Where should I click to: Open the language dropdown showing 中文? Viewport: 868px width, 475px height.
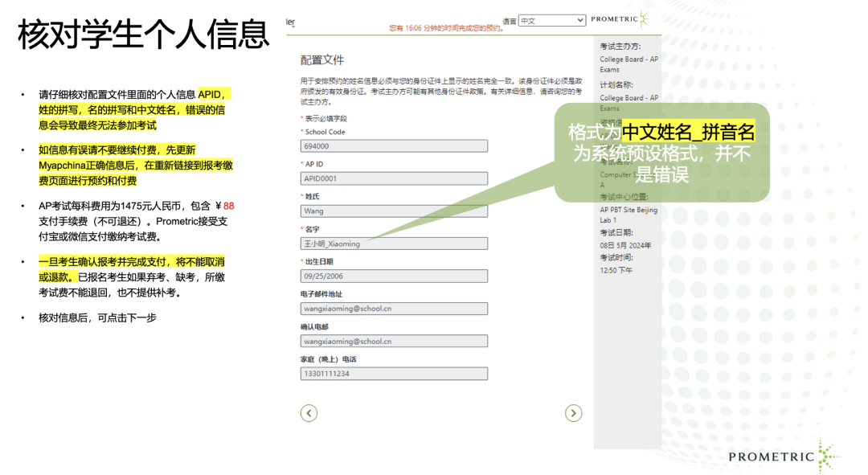tap(552, 20)
